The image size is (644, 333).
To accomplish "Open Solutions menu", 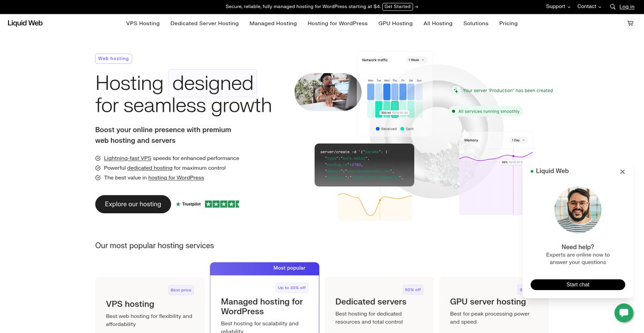I will coord(476,24).
